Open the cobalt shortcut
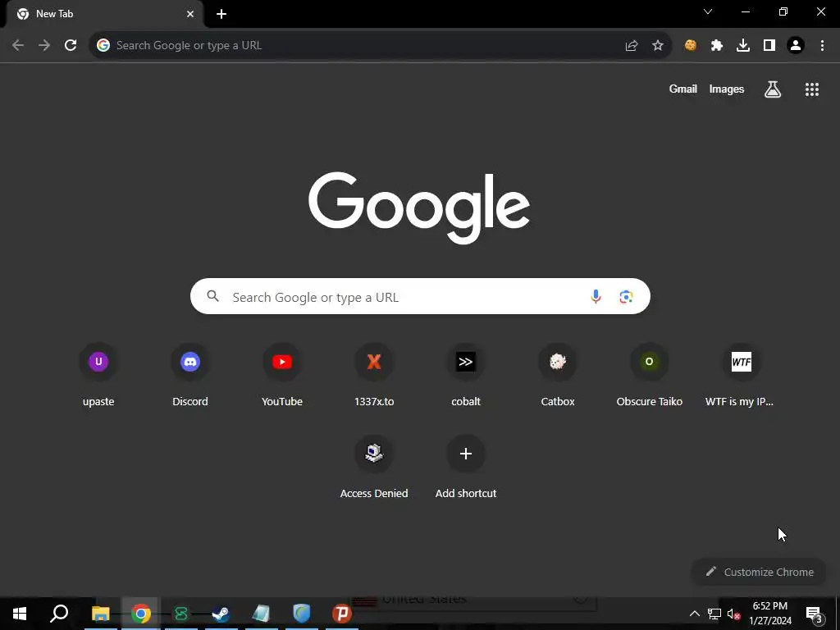Image resolution: width=840 pixels, height=630 pixels. coord(466,376)
